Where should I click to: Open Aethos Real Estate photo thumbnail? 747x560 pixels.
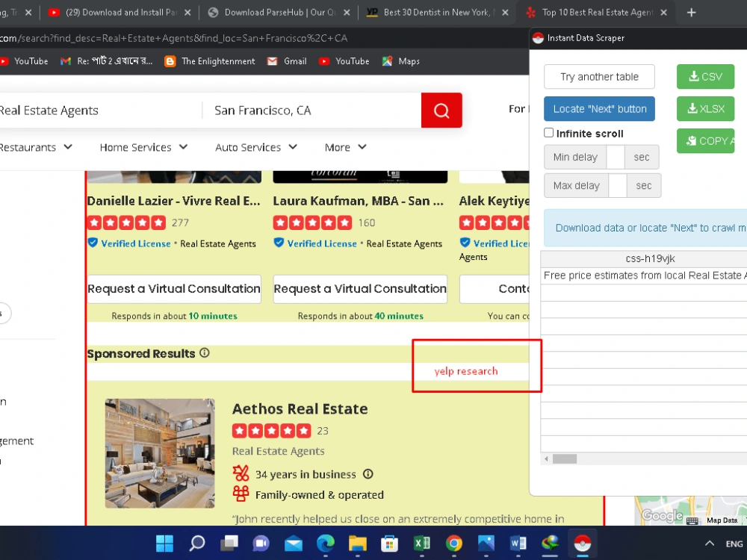(x=160, y=453)
